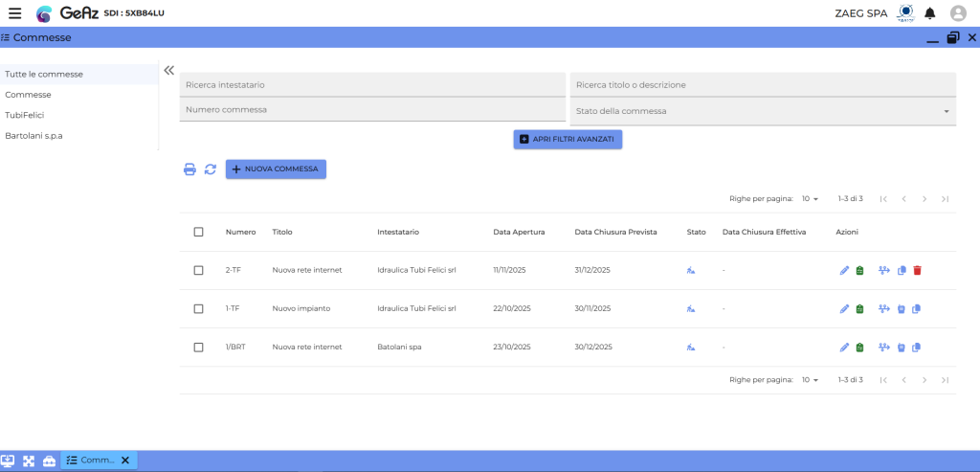Expand the top rows-per-page selector
The width and height of the screenshot is (980, 472).
[810, 199]
